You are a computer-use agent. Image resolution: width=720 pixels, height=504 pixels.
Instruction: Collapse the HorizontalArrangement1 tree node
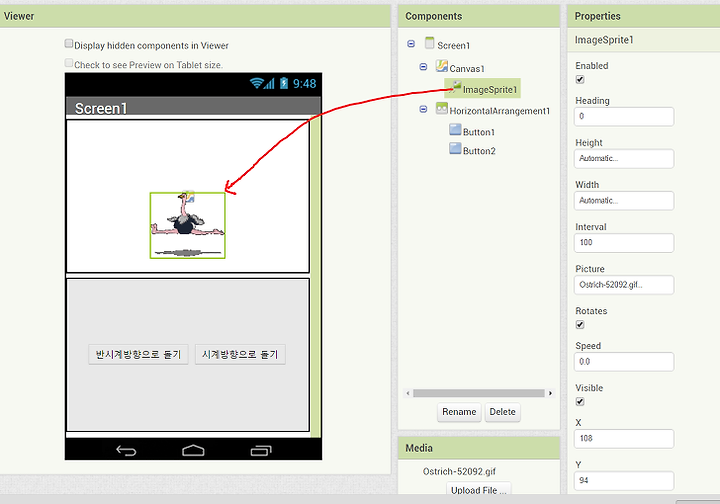[423, 109]
